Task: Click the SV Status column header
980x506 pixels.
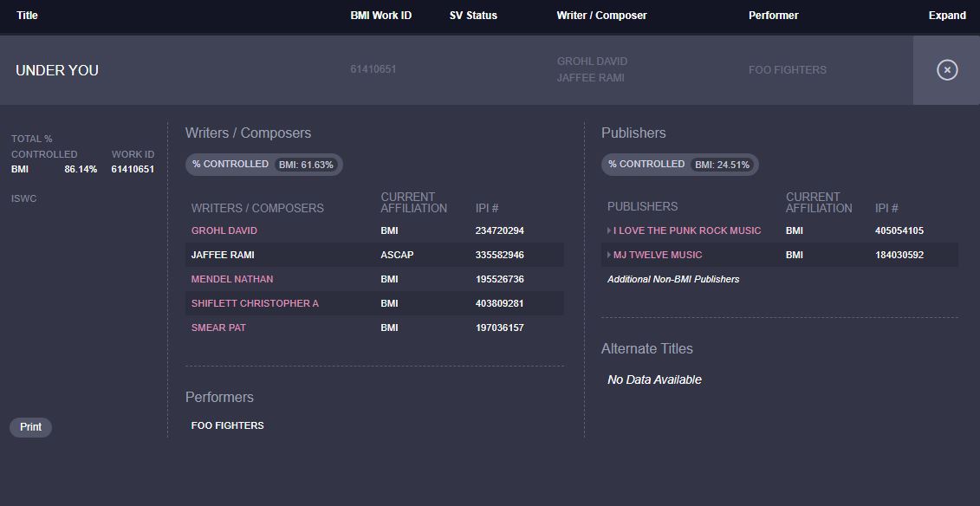Action: 473,16
